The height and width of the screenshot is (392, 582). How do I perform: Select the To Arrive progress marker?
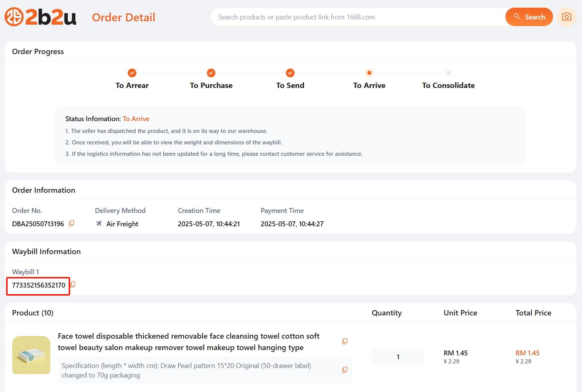point(369,73)
